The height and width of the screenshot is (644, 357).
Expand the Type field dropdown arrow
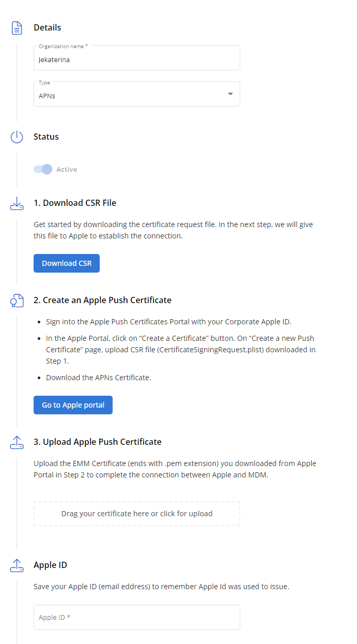click(x=230, y=94)
